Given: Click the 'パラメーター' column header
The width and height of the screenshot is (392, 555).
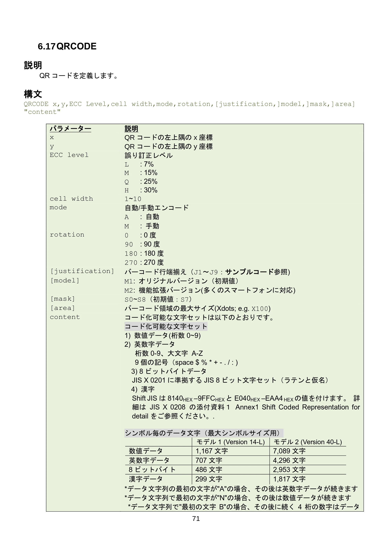Looking at the screenshot, I should click(x=70, y=128).
